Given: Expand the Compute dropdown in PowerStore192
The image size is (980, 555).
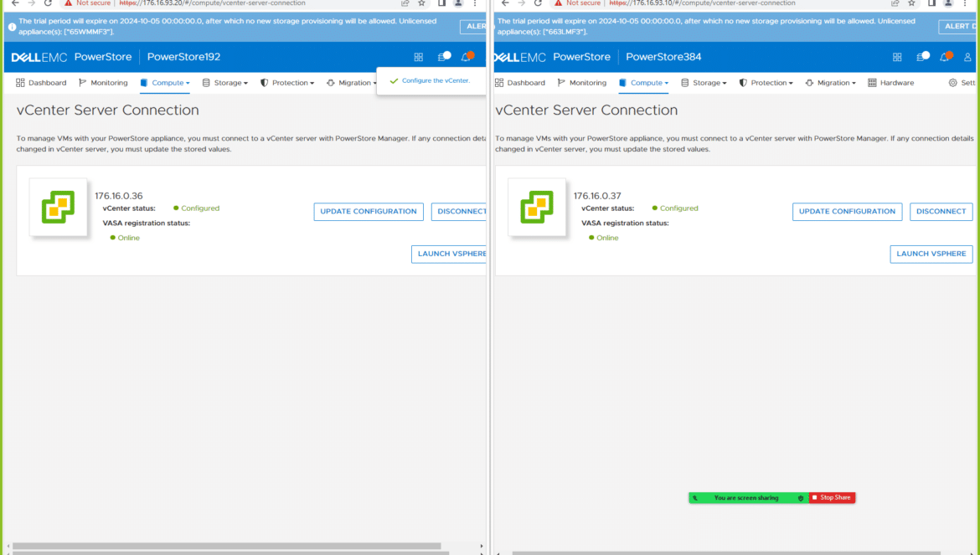Looking at the screenshot, I should click(x=165, y=83).
